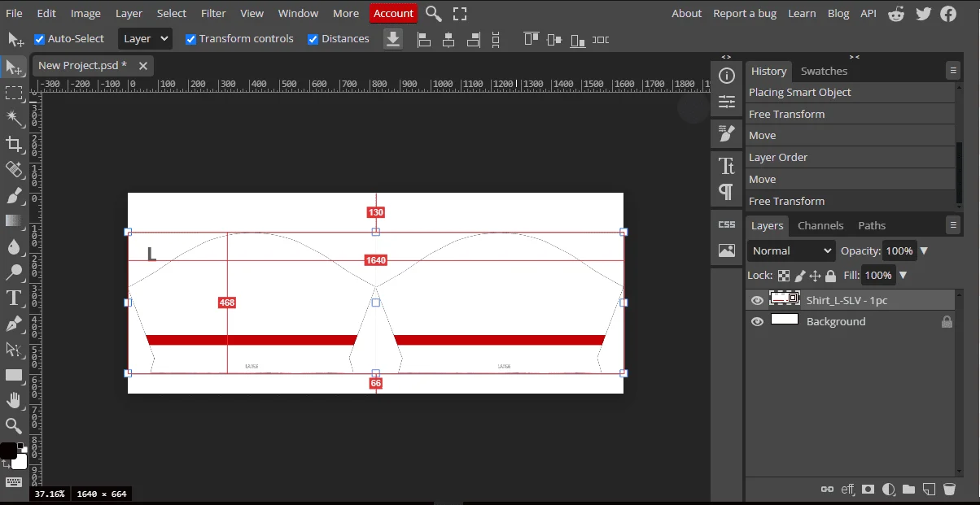Select the Magic Wand tool
The width and height of the screenshot is (980, 505).
[14, 119]
